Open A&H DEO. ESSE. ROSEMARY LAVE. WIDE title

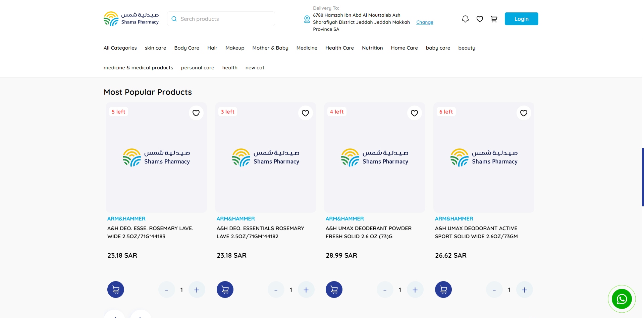click(x=150, y=232)
